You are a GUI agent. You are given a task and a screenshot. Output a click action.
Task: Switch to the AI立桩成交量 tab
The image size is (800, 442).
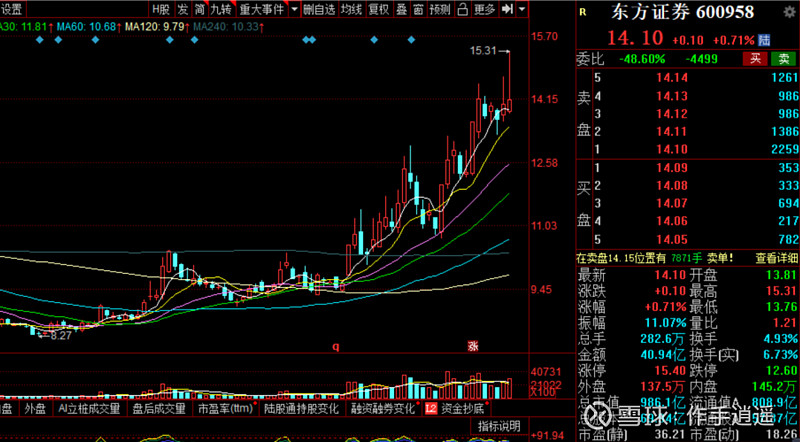tap(89, 408)
